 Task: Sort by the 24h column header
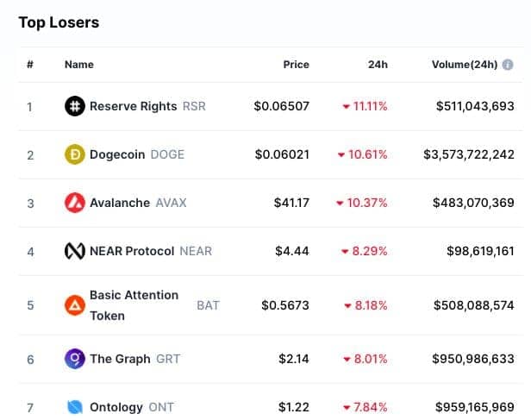point(378,65)
